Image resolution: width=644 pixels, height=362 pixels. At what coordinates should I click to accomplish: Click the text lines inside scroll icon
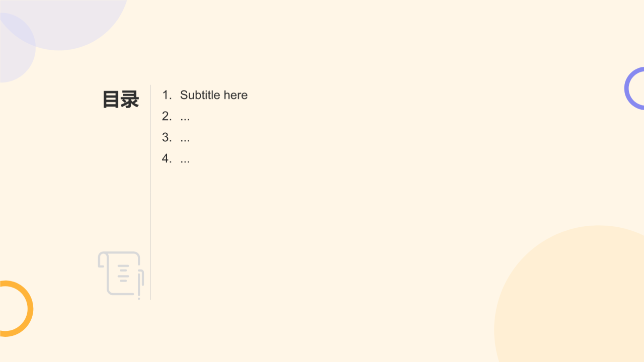point(123,274)
